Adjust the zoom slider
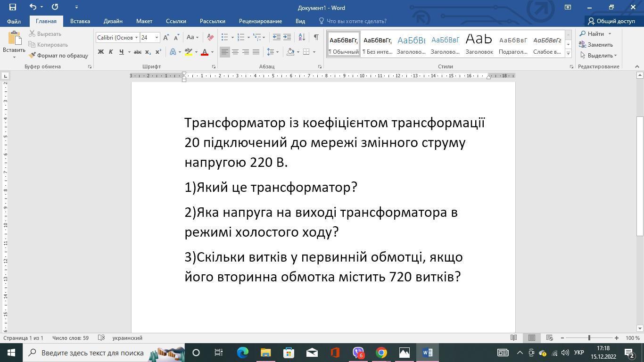The image size is (644, 362). coord(589,338)
